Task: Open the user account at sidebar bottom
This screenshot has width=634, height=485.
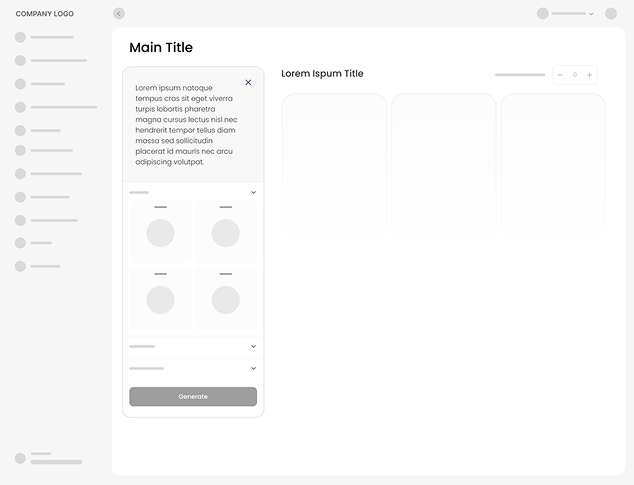Action: 49,458
